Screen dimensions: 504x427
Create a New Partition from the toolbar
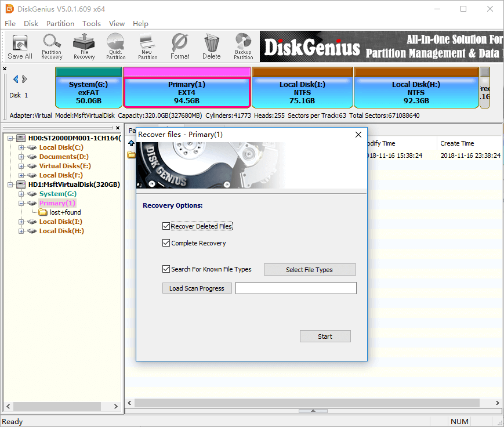pyautogui.click(x=147, y=46)
